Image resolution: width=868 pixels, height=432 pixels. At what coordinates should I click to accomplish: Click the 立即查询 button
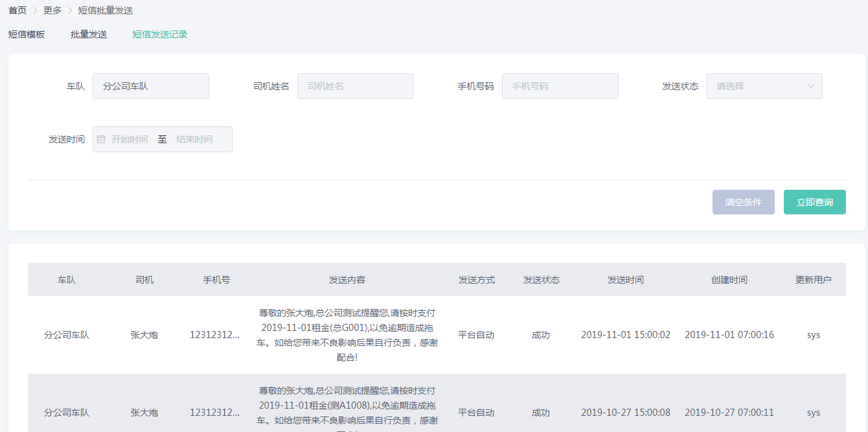pyautogui.click(x=814, y=202)
